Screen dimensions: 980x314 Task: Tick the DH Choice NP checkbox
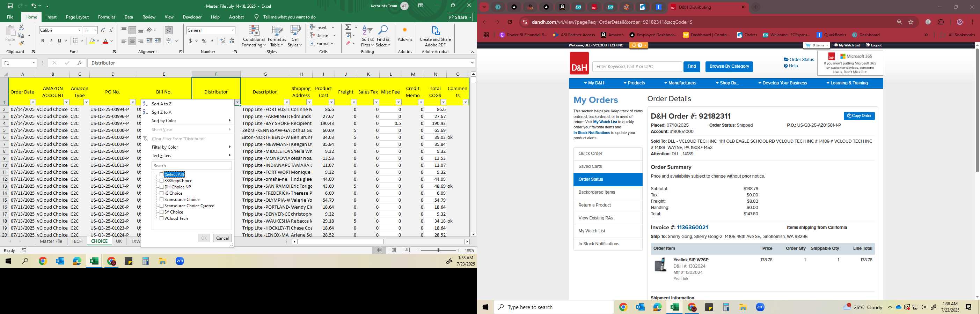[x=162, y=187]
